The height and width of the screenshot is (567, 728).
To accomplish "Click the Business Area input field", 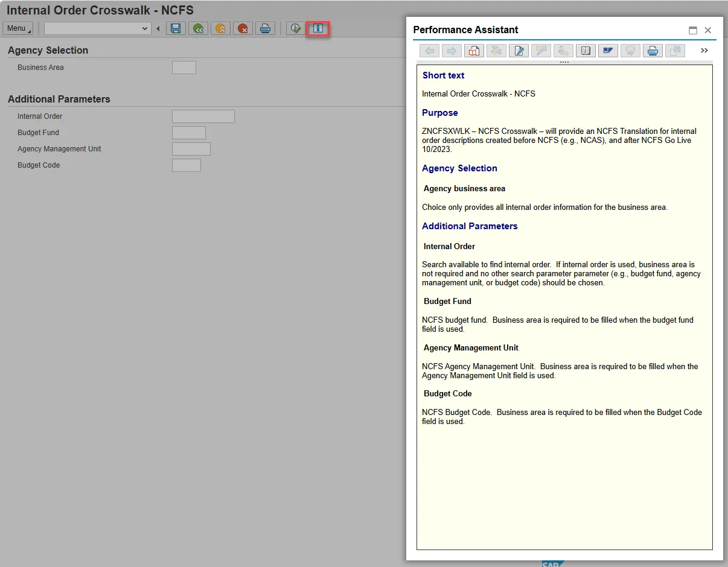I will click(184, 68).
